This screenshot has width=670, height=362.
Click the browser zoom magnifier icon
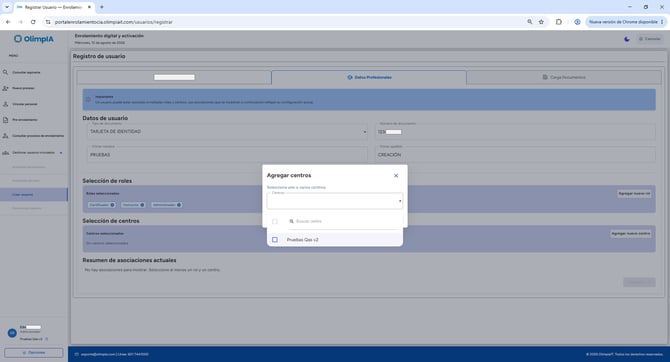(530, 22)
